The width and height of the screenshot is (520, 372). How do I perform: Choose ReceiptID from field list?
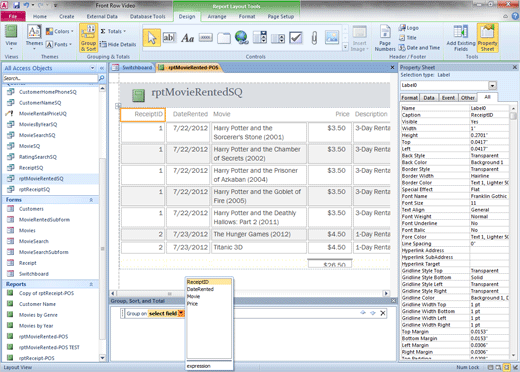[x=209, y=282]
